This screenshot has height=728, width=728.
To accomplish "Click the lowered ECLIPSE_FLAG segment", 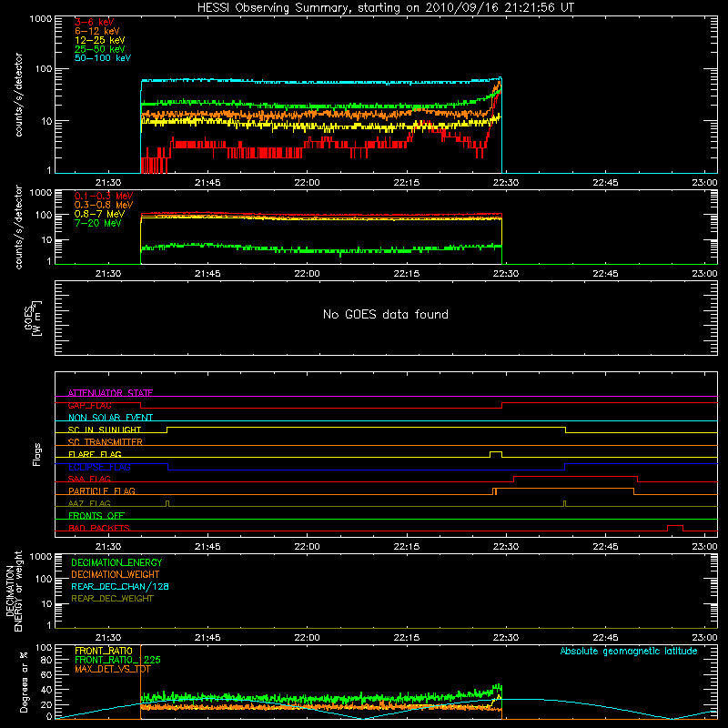I will 367,470.
